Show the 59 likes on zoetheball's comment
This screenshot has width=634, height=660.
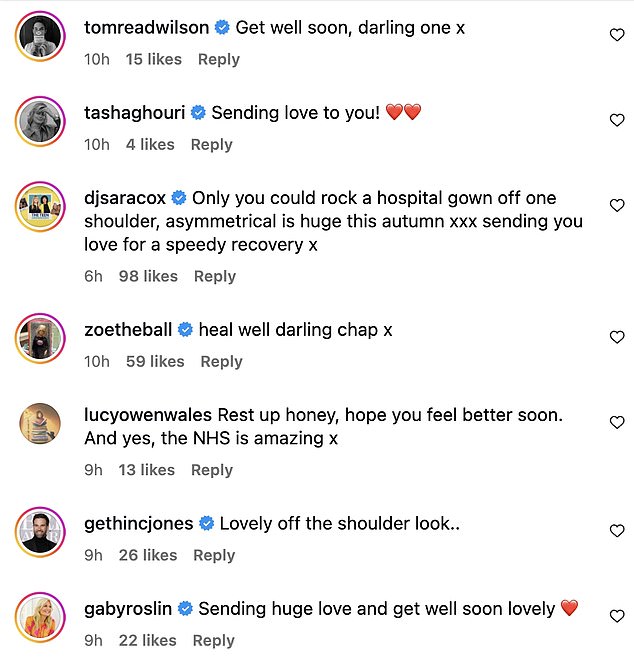[x=155, y=361]
